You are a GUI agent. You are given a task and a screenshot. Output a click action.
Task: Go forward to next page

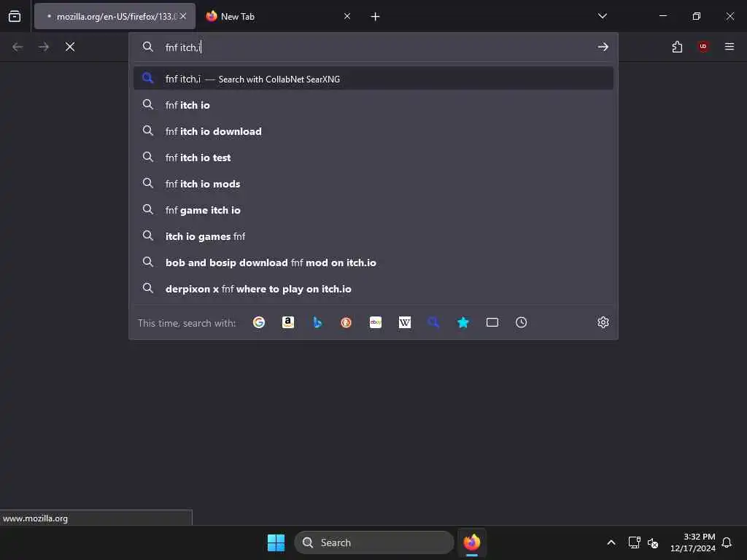click(44, 47)
